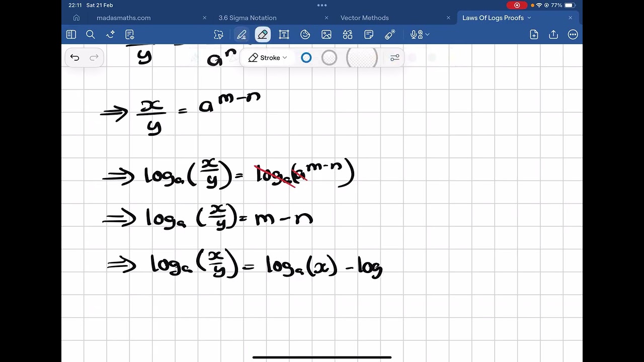Close the Vector Methods tab
Screen dimensions: 644x362
tap(448, 18)
